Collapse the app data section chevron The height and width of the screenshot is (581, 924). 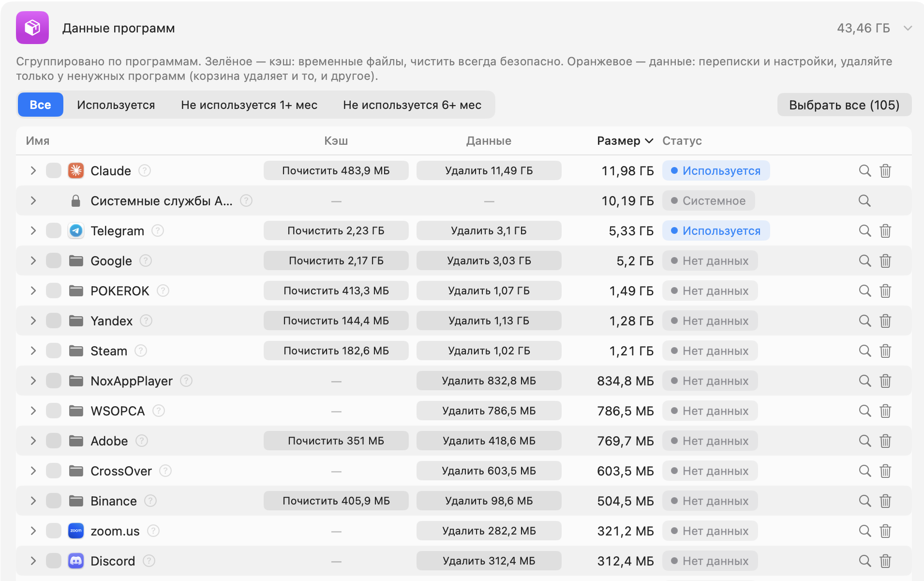908,28
